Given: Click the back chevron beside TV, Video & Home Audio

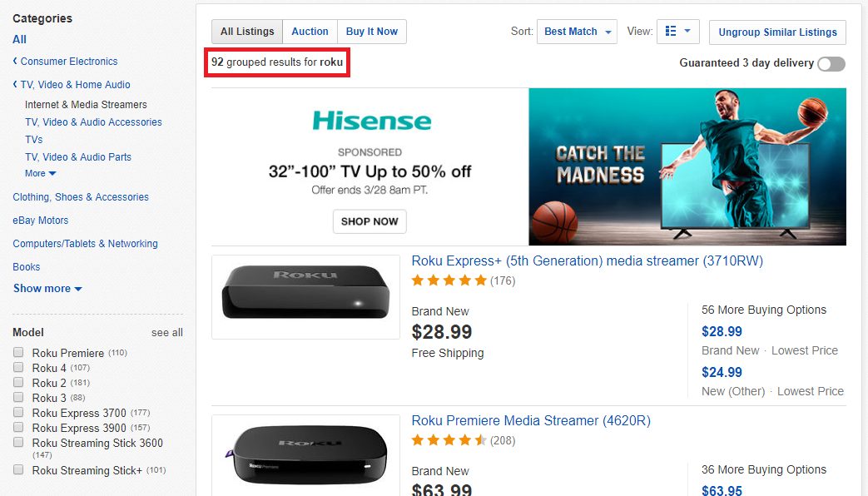Looking at the screenshot, I should tap(15, 84).
